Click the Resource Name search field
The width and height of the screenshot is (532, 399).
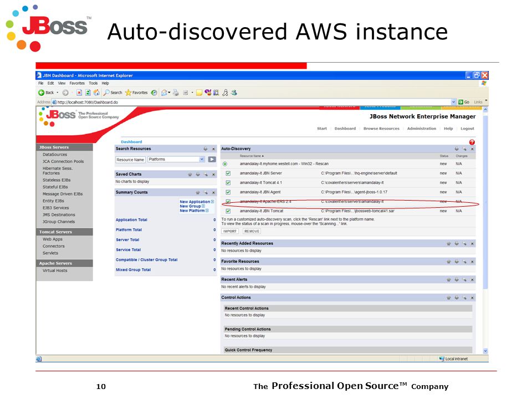[131, 160]
